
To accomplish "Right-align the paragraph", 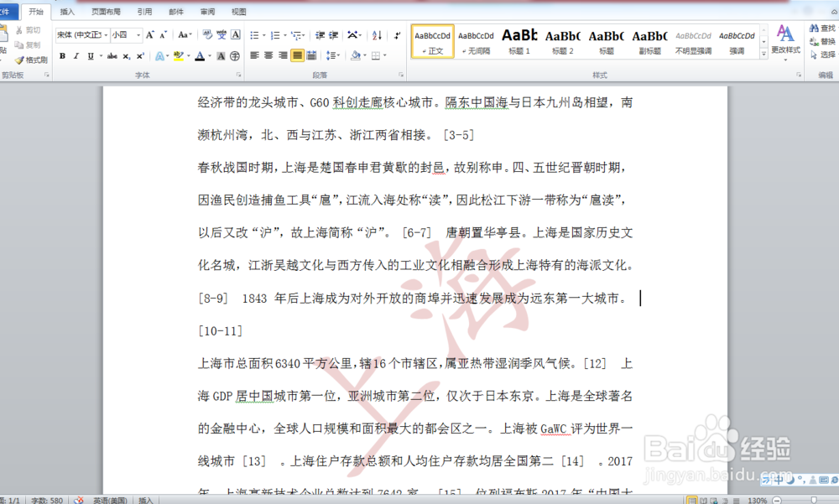I will coord(283,55).
